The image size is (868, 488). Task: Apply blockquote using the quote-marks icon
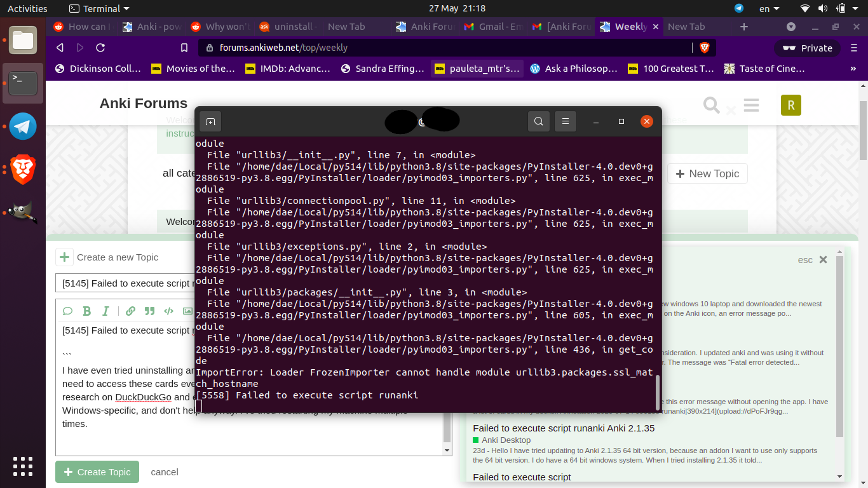150,311
